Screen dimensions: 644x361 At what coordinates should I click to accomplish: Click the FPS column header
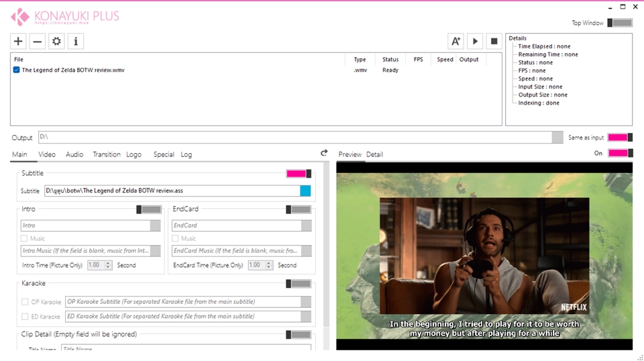418,59
